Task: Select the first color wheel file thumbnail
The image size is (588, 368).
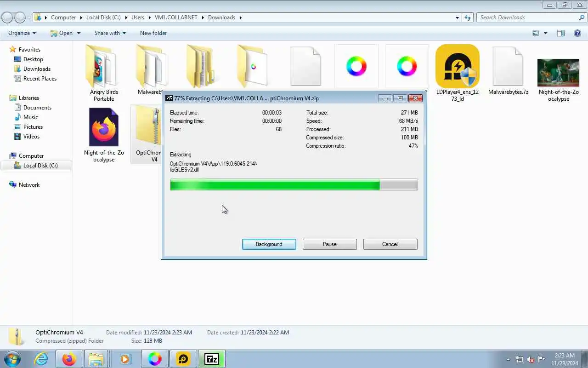Action: [356, 66]
